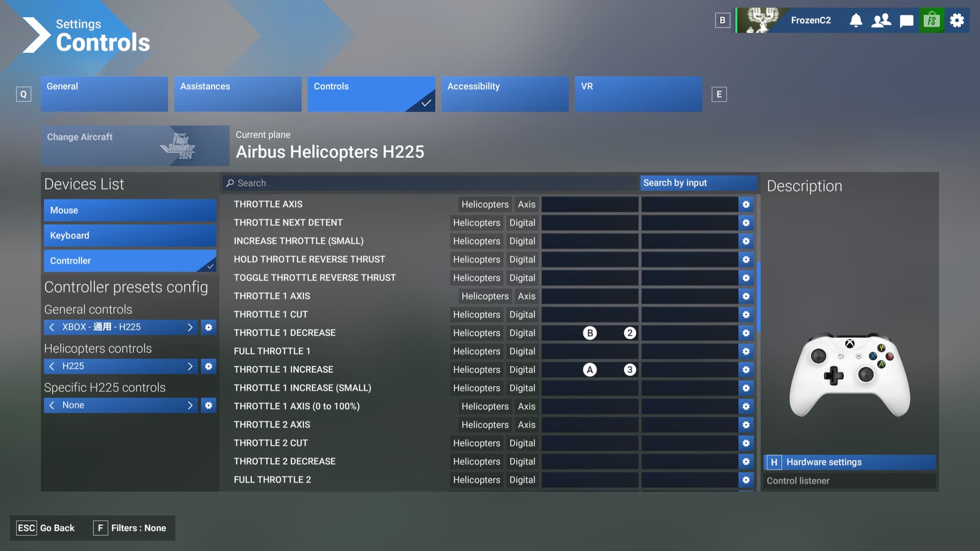Select Keyboard in the Devices List

click(130, 235)
